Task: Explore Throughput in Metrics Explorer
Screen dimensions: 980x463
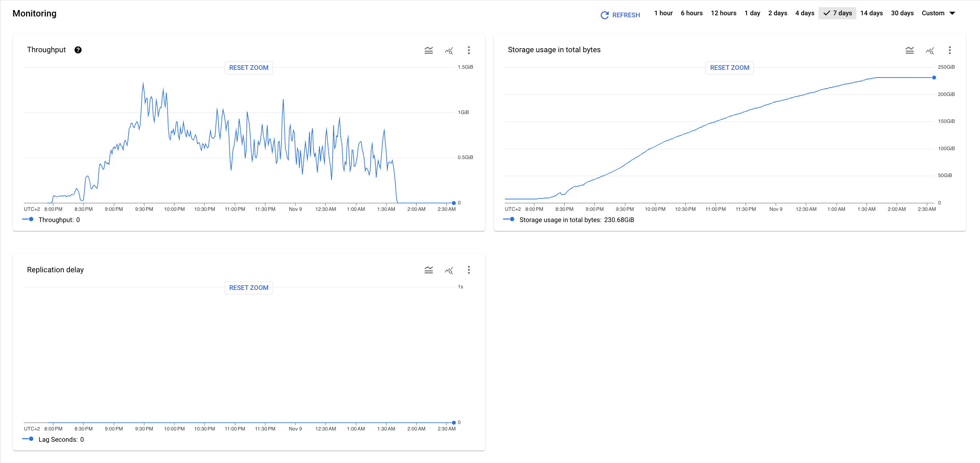Action: 449,51
